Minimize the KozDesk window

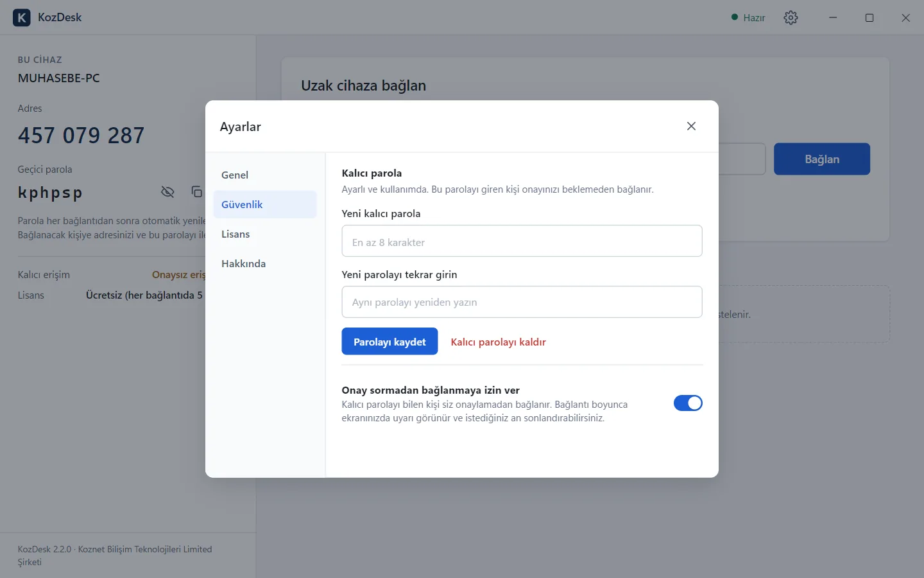833,17
